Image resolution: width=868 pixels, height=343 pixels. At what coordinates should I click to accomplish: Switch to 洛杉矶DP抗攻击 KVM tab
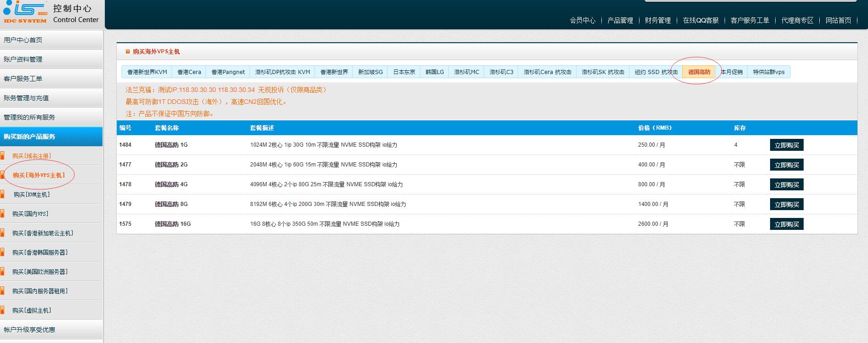click(282, 72)
